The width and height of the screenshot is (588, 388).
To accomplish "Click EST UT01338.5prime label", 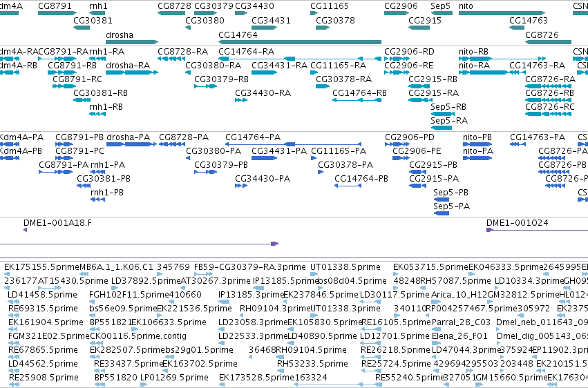I will (345, 267).
